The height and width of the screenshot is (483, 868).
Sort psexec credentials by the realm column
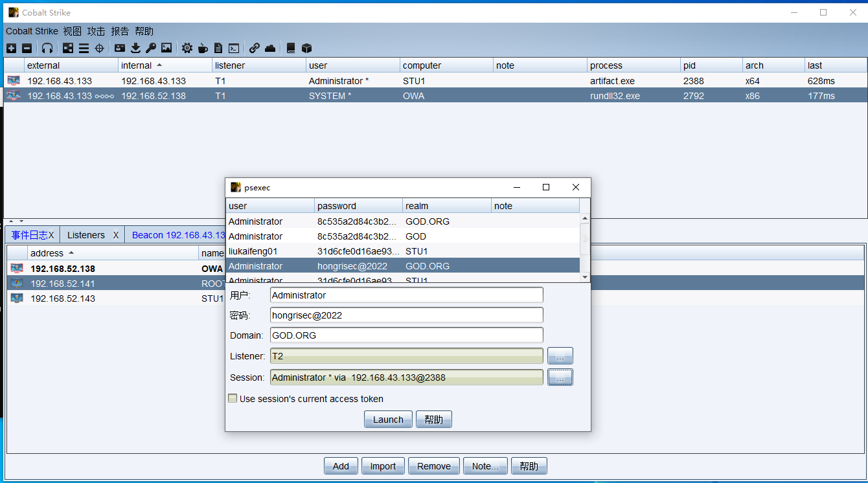pos(447,206)
